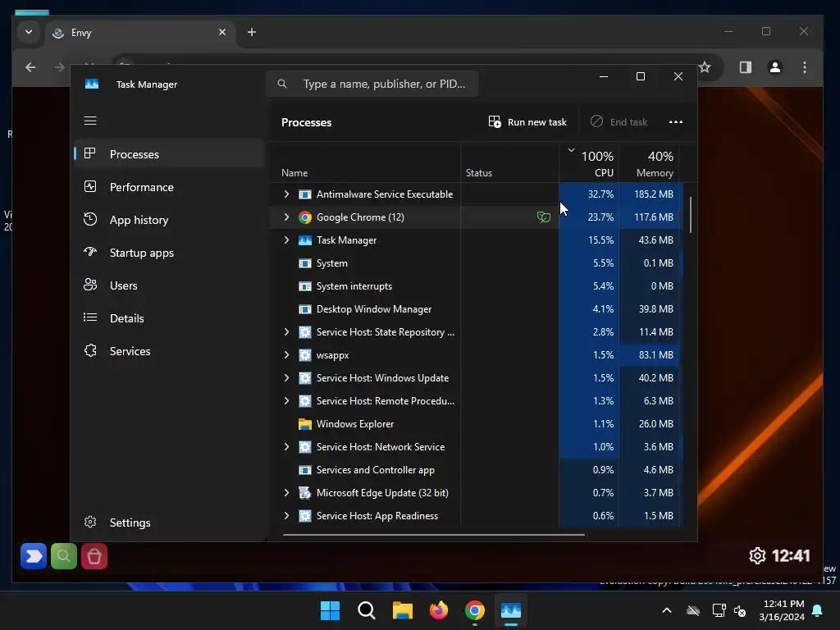Click the efficiency mode leaf icon
Viewport: 840px width, 630px height.
pyautogui.click(x=543, y=217)
